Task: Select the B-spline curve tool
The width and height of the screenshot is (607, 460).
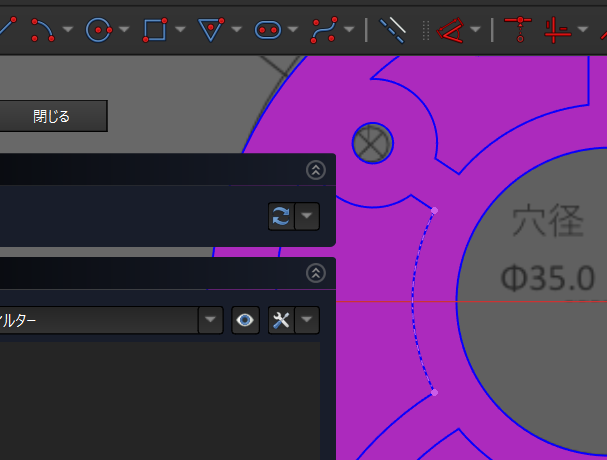Action: click(324, 30)
